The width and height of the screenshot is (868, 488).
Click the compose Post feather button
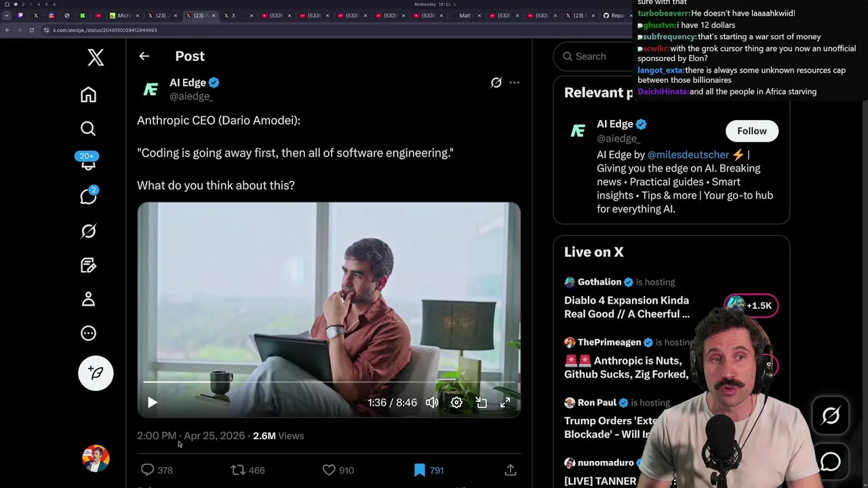pyautogui.click(x=96, y=373)
